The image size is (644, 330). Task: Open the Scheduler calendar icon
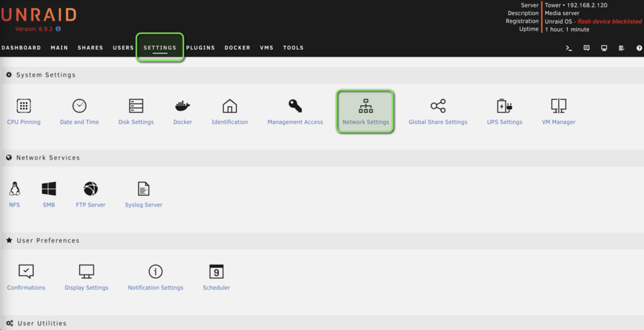click(216, 271)
